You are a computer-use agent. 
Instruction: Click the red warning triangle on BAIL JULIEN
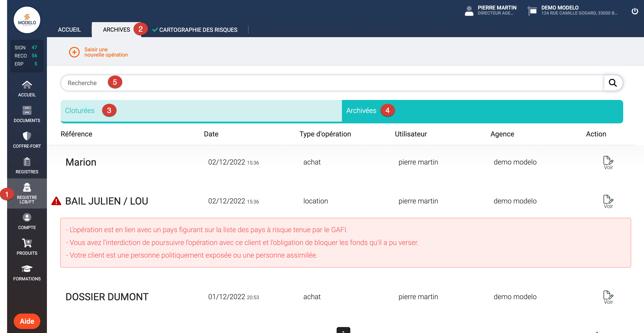(x=56, y=201)
